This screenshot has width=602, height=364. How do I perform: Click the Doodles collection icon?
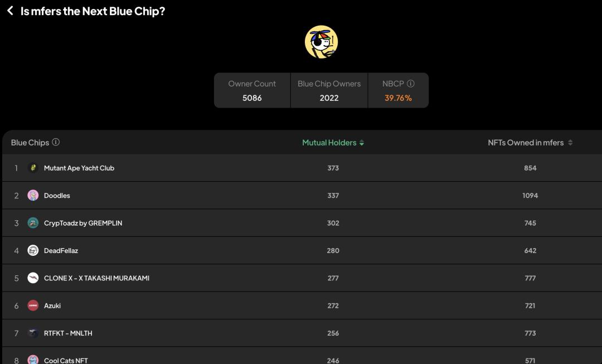click(33, 196)
